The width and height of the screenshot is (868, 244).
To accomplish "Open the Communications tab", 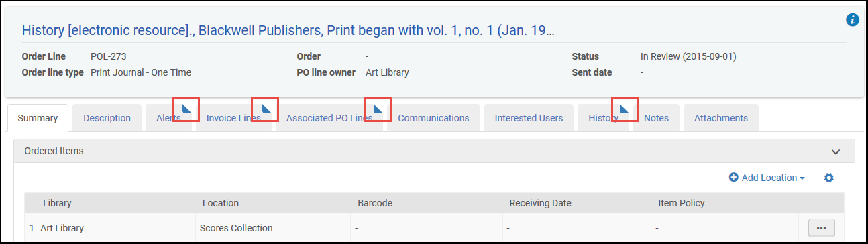I will coord(433,118).
